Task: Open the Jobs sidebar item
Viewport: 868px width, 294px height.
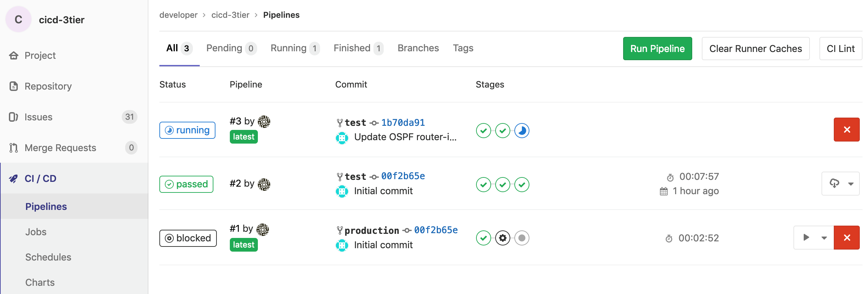Action: coord(36,232)
